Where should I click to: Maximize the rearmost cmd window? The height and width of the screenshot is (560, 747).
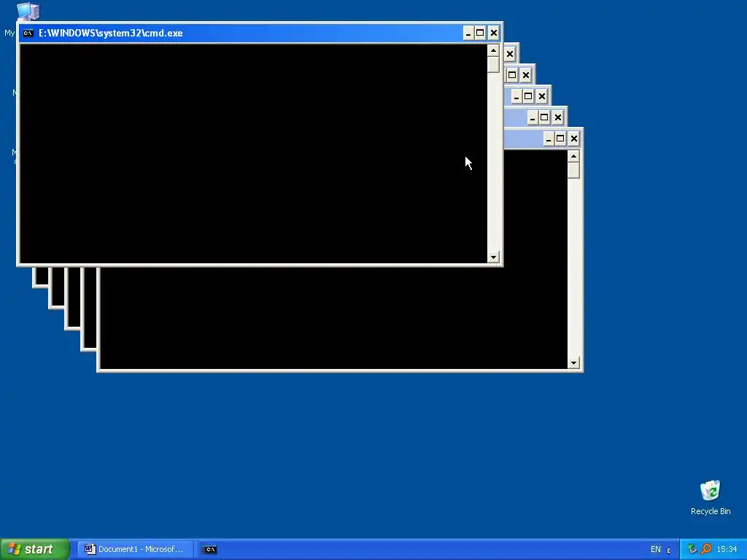click(x=561, y=139)
